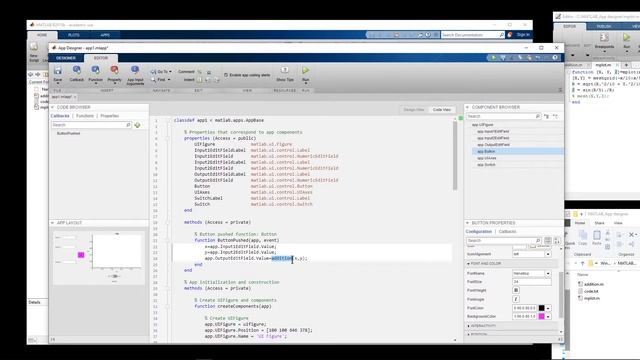This screenshot has height=360, width=640.
Task: Select app.Switch in component tree
Action: 486,164
